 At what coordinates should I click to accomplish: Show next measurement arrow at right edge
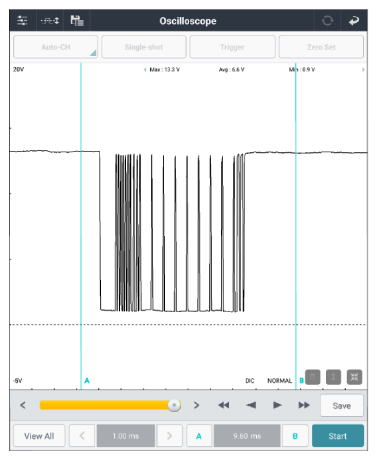(x=363, y=70)
